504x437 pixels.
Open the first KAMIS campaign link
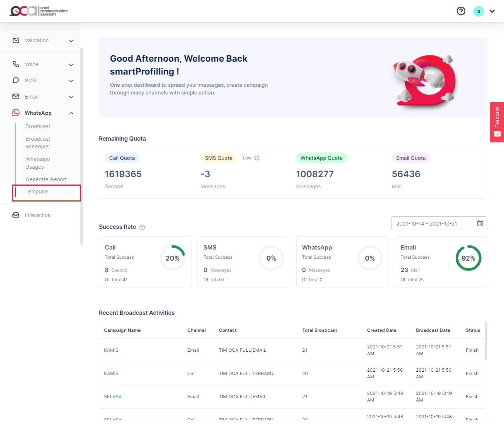[111, 350]
